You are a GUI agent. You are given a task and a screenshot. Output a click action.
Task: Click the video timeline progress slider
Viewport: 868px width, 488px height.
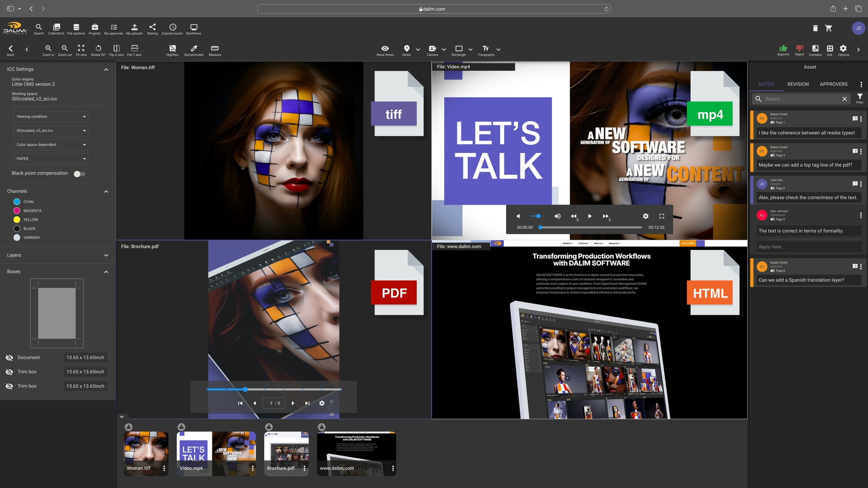pos(590,227)
